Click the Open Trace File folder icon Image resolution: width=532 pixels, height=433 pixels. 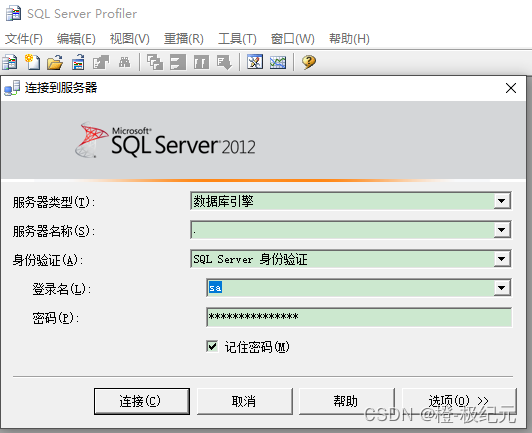55,62
